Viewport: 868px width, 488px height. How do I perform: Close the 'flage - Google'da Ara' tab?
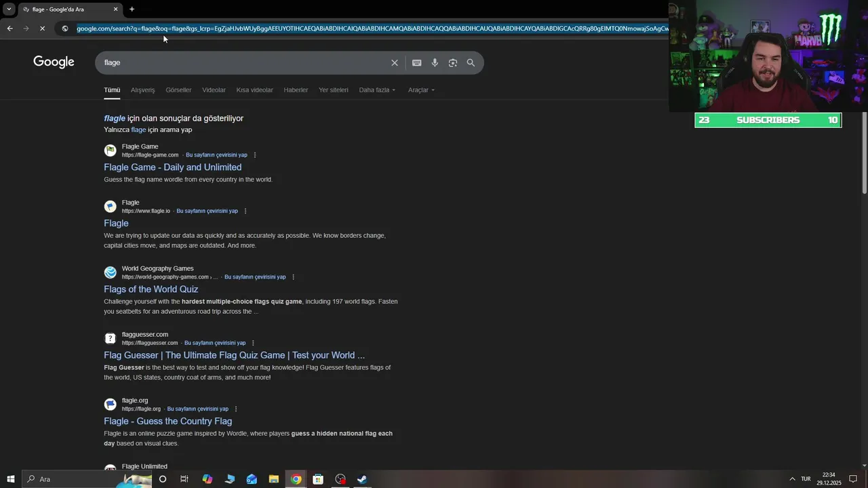[x=115, y=9]
